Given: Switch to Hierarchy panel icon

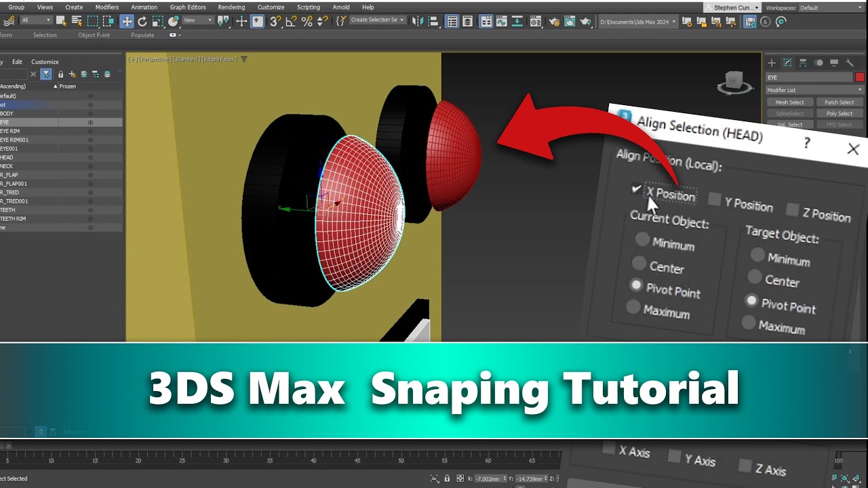Looking at the screenshot, I should pos(803,62).
